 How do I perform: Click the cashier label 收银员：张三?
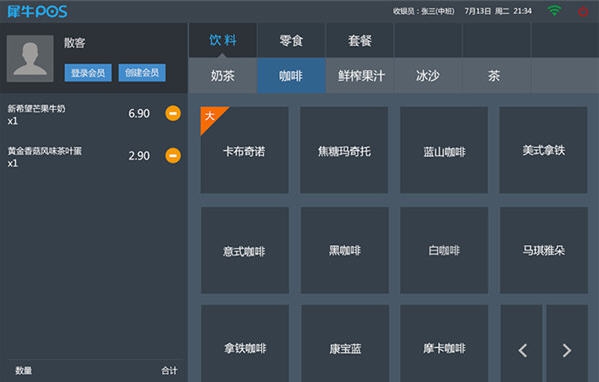coord(424,11)
